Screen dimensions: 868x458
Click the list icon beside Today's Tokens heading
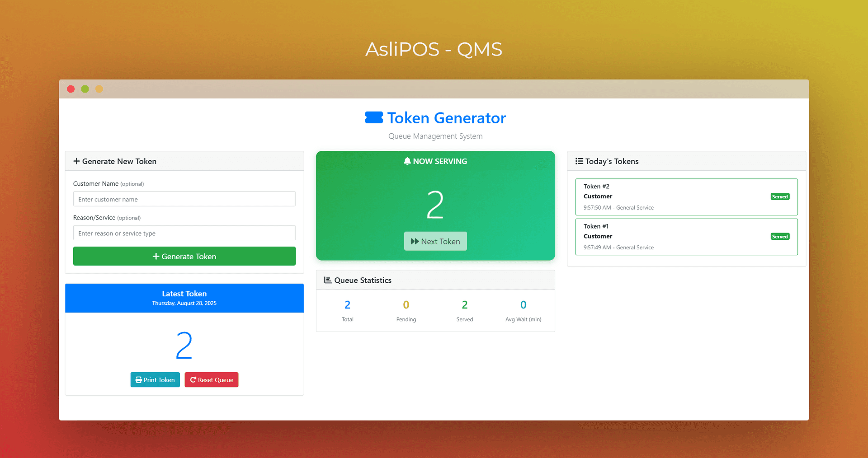pos(579,161)
